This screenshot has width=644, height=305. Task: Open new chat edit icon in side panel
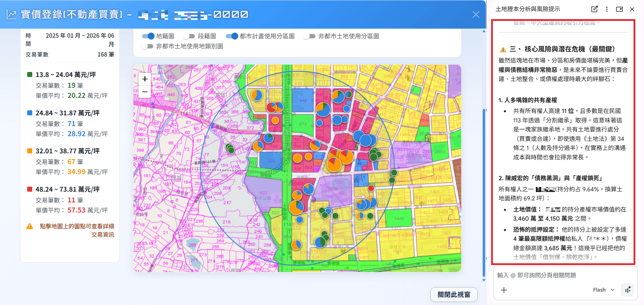click(x=594, y=9)
